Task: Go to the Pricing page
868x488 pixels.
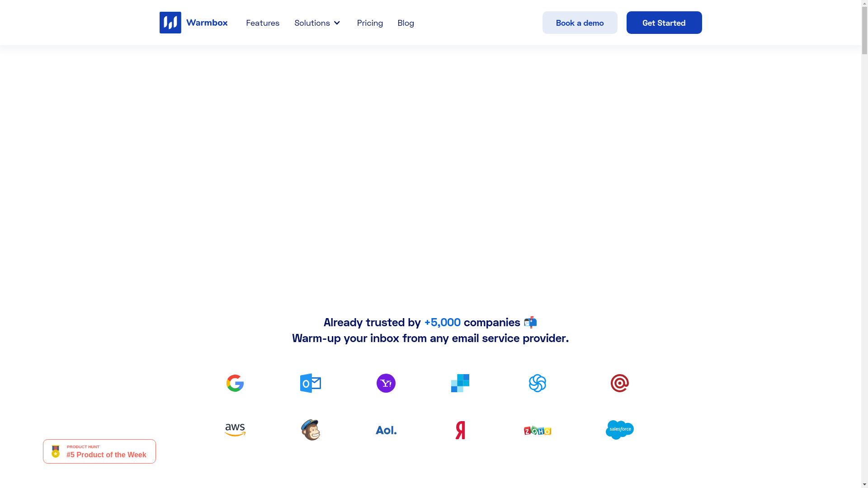Action: [370, 23]
